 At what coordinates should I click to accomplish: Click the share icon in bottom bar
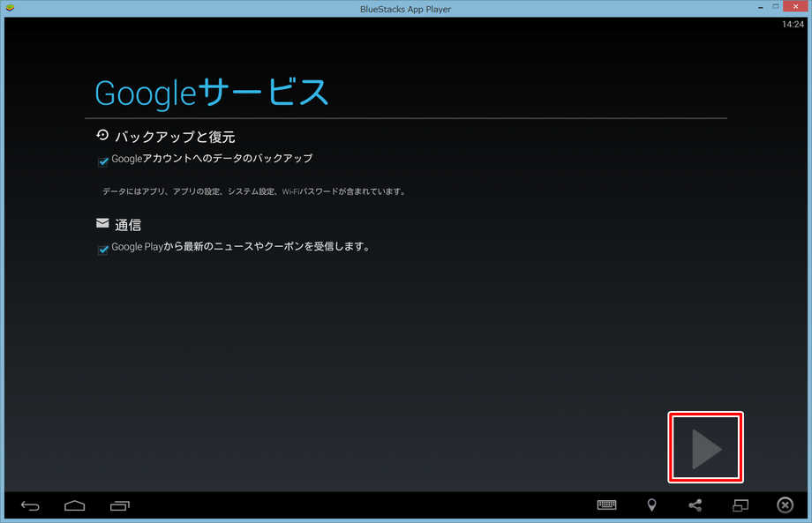pyautogui.click(x=695, y=505)
